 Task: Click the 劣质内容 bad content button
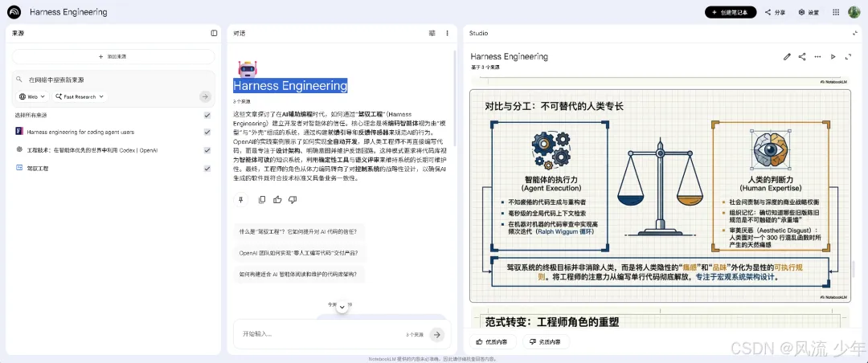click(x=545, y=342)
